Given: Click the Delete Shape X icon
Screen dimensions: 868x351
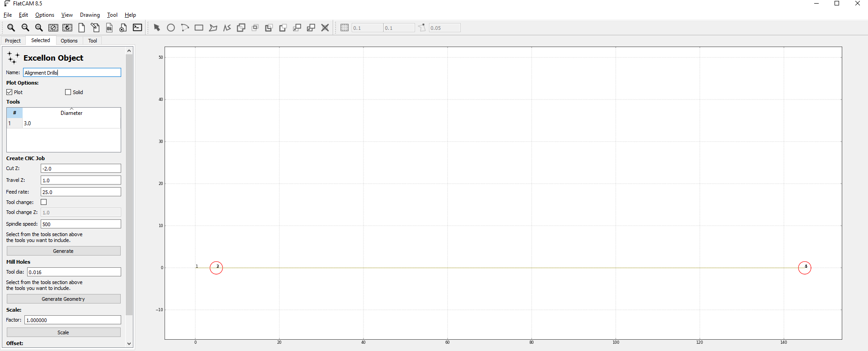Looking at the screenshot, I should coord(325,28).
